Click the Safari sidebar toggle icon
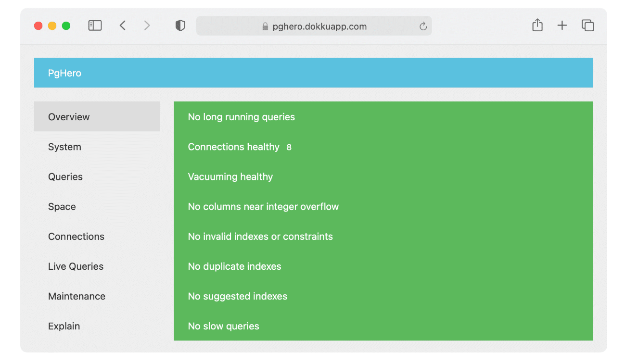This screenshot has height=364, width=625. pos(95,25)
